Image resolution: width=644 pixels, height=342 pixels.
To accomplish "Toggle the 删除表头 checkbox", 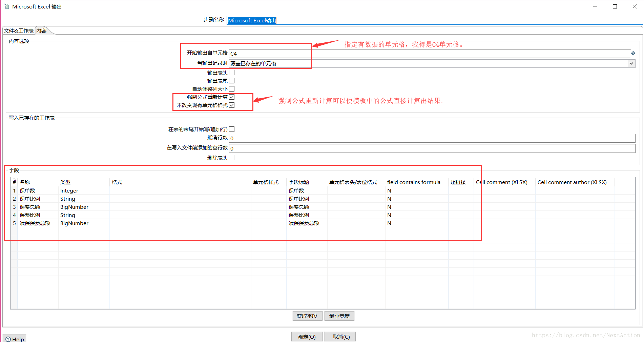I will [232, 158].
